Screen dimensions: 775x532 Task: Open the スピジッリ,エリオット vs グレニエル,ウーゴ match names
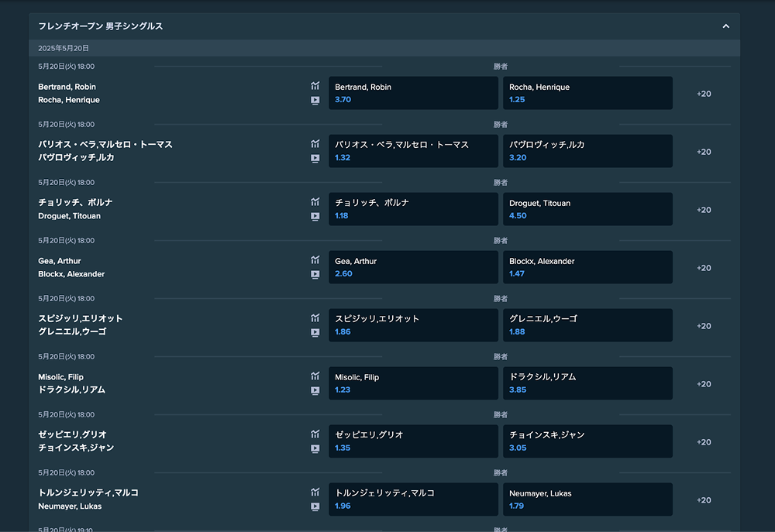pyautogui.click(x=80, y=325)
